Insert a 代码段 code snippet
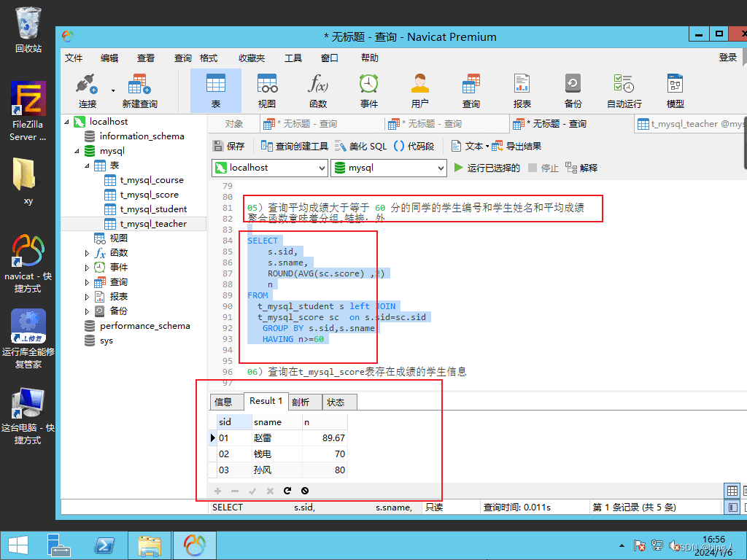The width and height of the screenshot is (747, 560). pos(414,146)
